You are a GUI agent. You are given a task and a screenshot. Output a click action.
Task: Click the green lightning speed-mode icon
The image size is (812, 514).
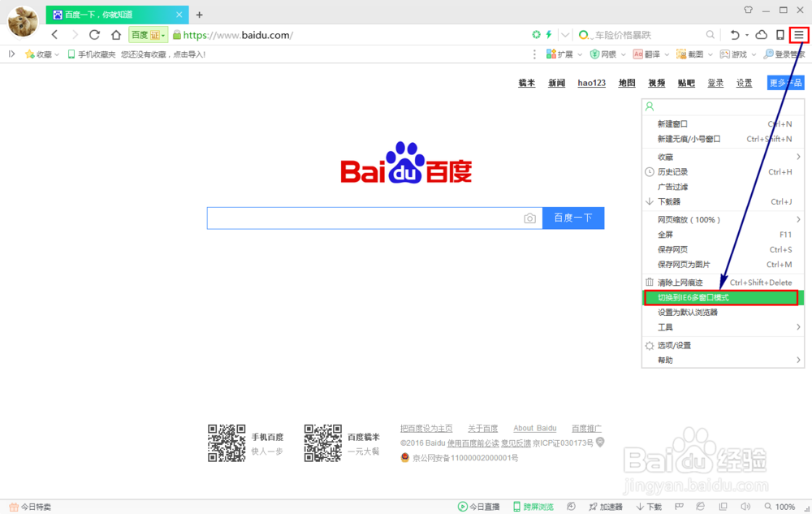pos(549,35)
